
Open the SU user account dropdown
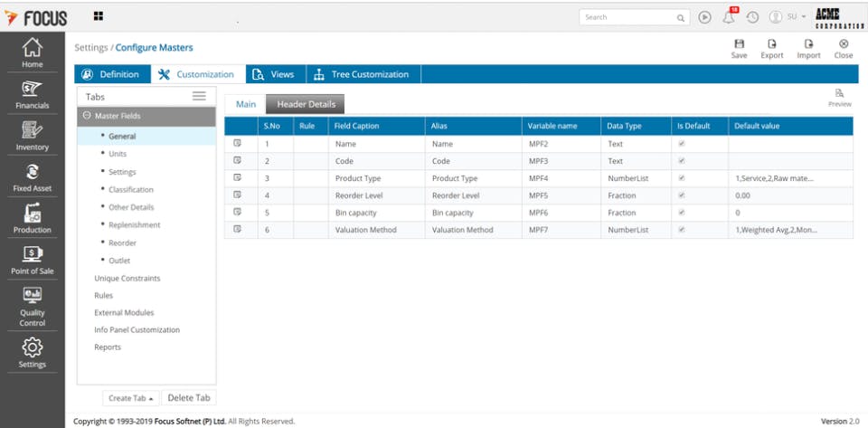coord(788,17)
